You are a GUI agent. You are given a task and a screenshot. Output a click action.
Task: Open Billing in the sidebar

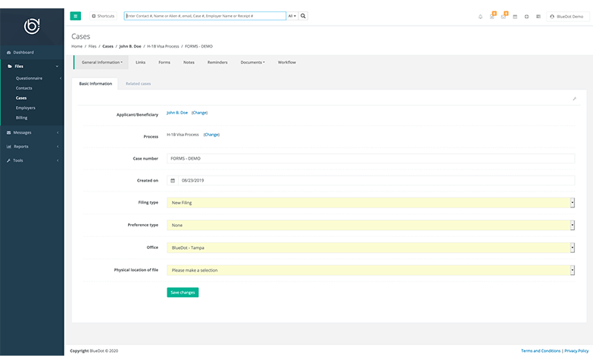[21, 117]
